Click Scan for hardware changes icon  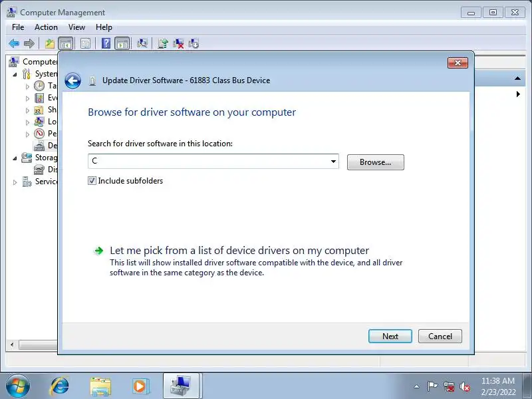(142, 43)
